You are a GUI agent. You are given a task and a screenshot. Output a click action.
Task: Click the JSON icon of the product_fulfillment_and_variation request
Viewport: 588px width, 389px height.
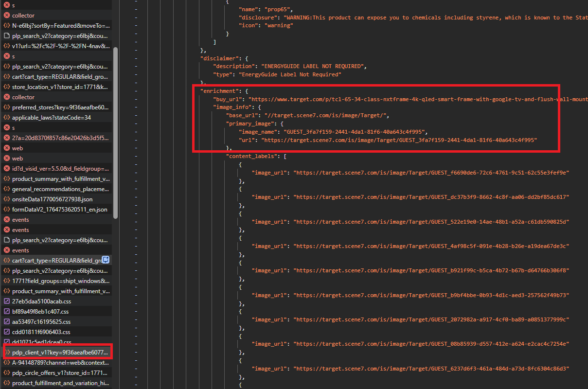7,383
